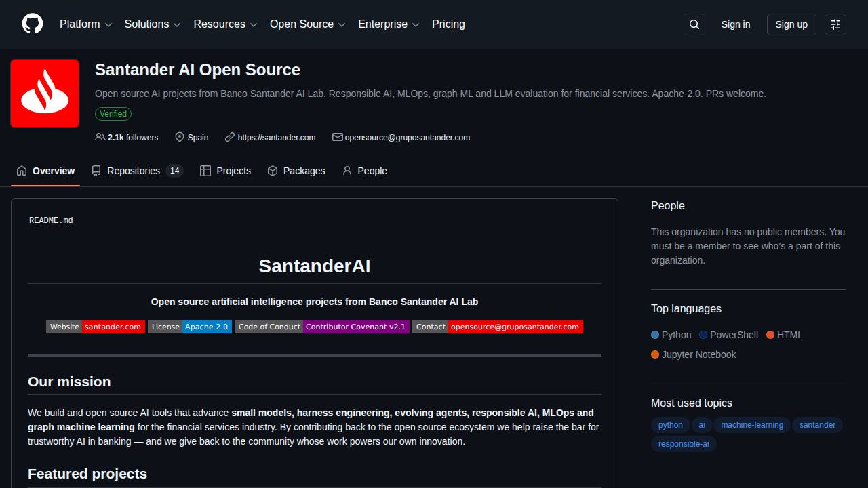Click the Verified badge
This screenshot has height=488, width=868.
[113, 114]
